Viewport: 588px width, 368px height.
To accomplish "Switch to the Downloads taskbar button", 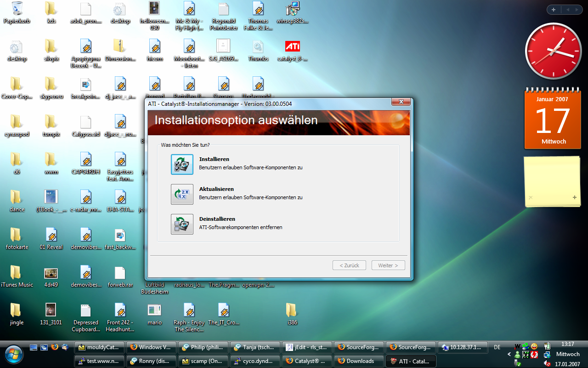I will (359, 361).
